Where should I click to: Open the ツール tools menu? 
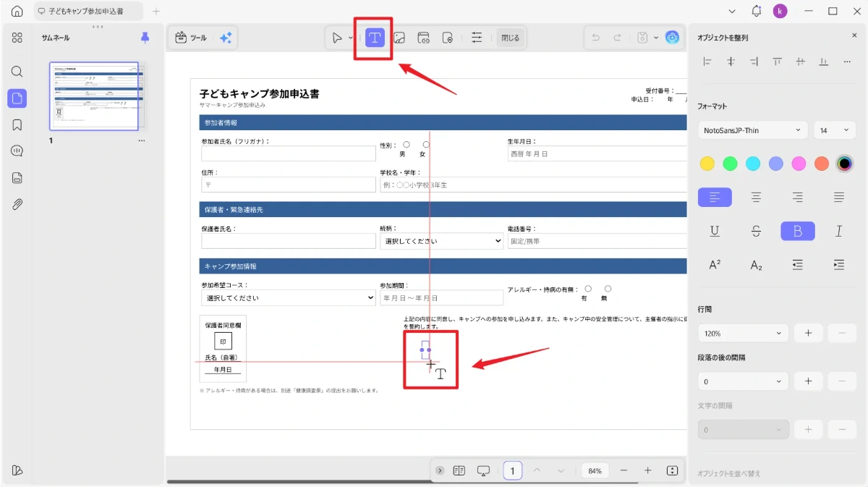click(192, 38)
